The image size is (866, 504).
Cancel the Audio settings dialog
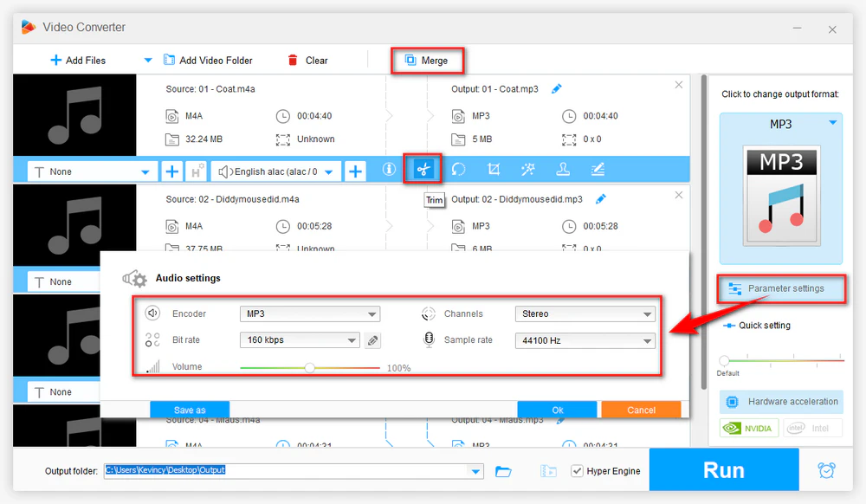[x=641, y=410]
